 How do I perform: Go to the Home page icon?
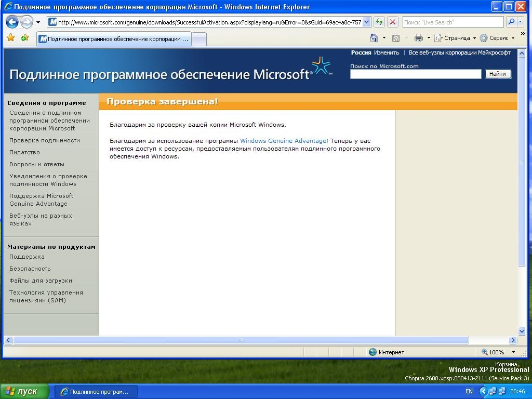374,38
